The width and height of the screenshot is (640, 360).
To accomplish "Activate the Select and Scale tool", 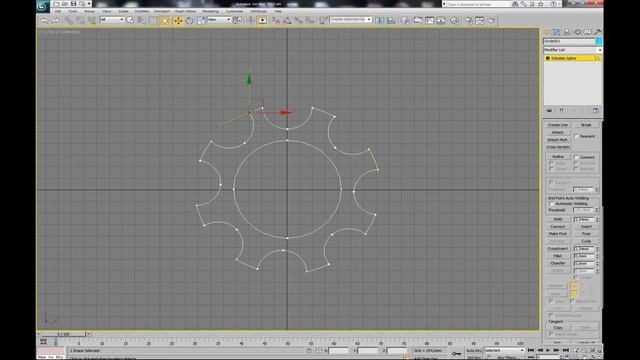I will point(201,20).
